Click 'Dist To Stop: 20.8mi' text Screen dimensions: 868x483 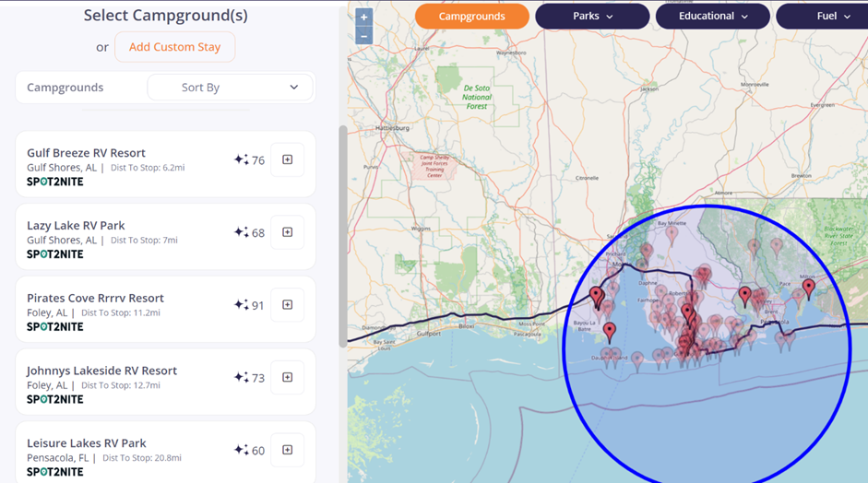(142, 457)
